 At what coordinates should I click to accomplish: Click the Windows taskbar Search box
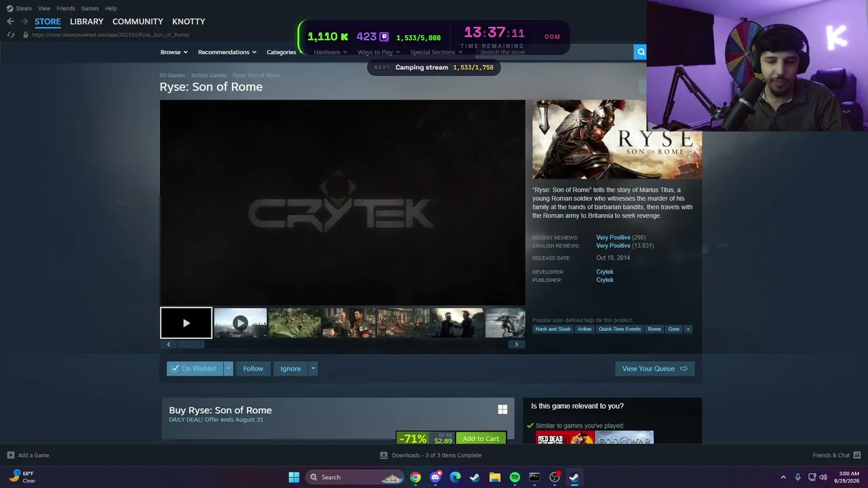point(355,477)
